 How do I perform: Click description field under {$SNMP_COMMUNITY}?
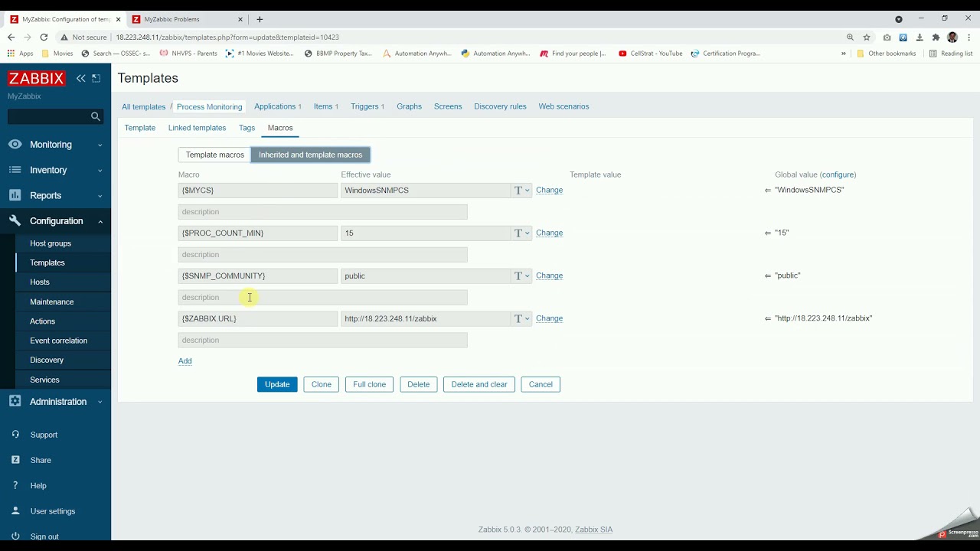322,297
